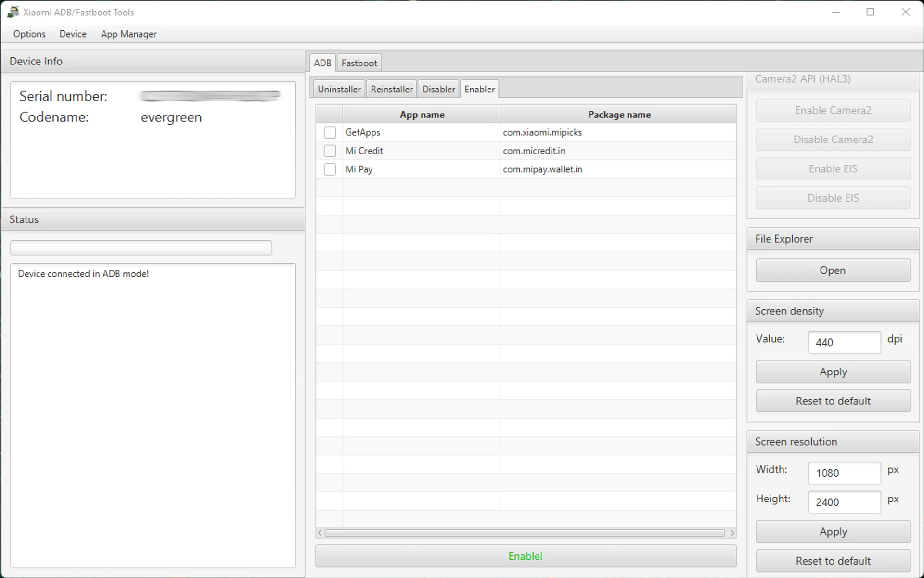Open the App Manager menu

128,34
